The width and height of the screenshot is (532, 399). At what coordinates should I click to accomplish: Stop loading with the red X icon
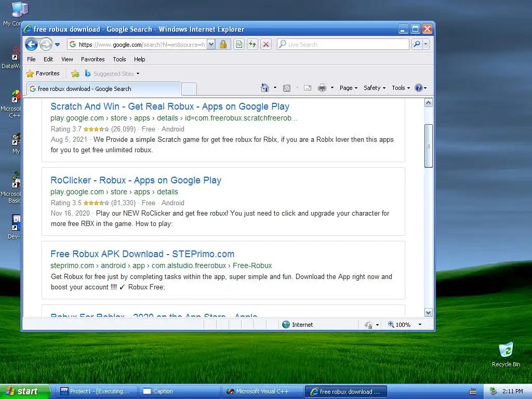[266, 45]
